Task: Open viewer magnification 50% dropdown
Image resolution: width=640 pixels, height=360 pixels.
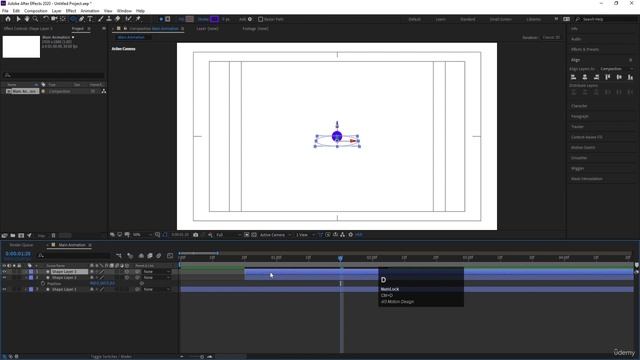Action: 142,235
